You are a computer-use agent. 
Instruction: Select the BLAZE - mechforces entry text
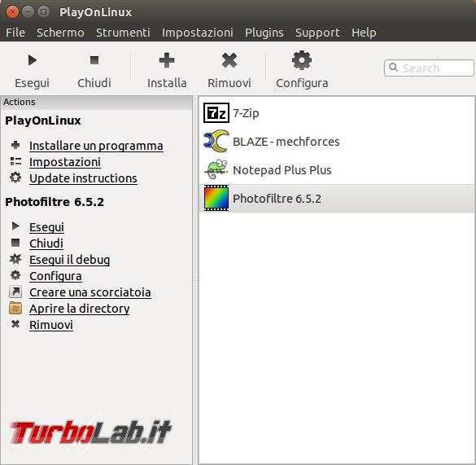click(286, 142)
